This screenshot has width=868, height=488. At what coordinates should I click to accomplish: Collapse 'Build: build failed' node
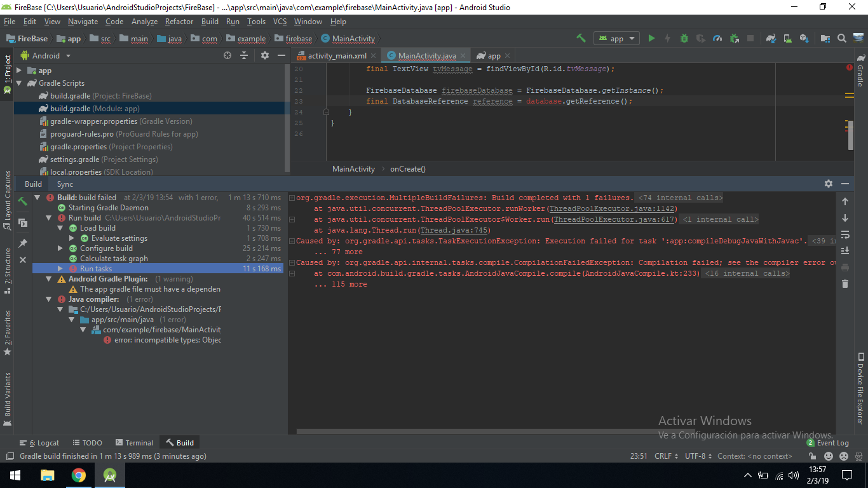tap(37, 198)
